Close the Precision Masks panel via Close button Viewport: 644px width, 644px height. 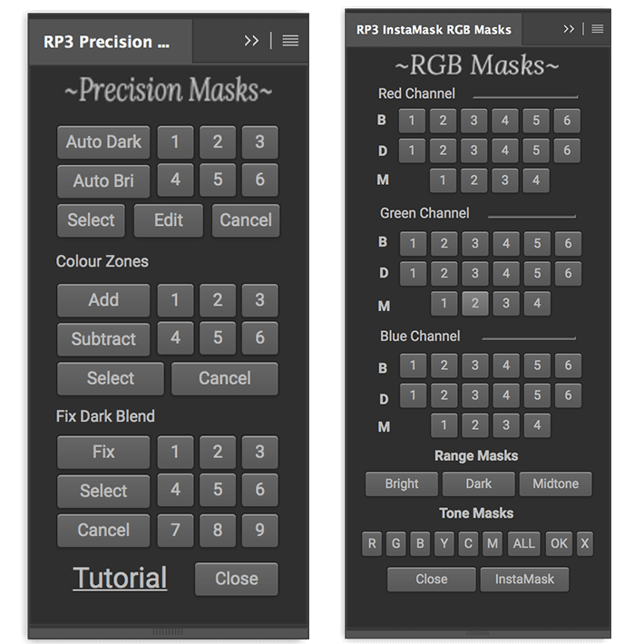point(237,579)
